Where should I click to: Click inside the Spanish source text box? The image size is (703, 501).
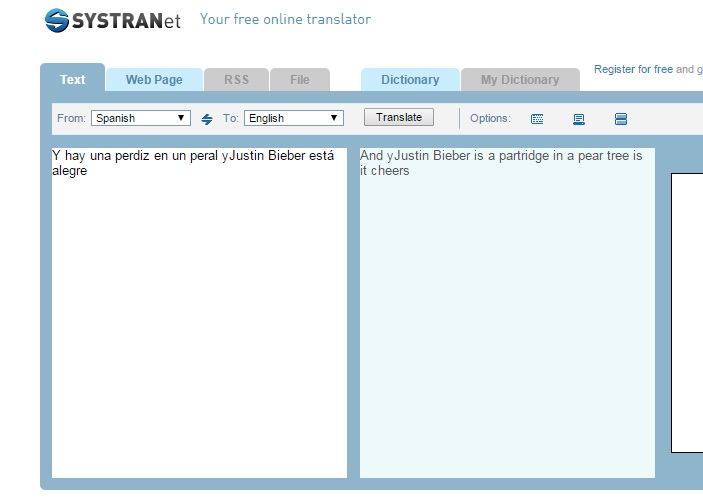[200, 313]
